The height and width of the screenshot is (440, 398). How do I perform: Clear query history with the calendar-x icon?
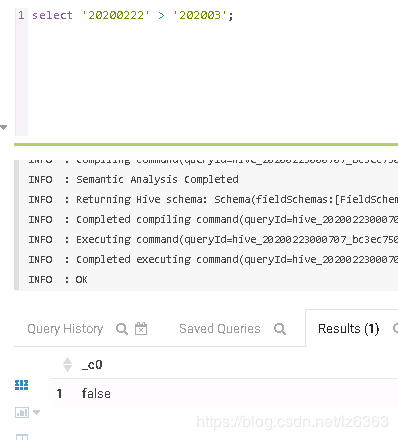141,329
